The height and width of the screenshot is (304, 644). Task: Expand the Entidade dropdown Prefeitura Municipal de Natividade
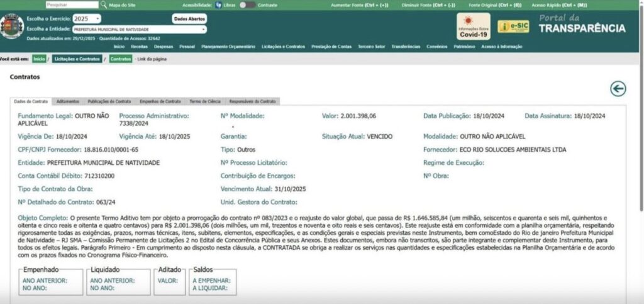click(x=139, y=30)
